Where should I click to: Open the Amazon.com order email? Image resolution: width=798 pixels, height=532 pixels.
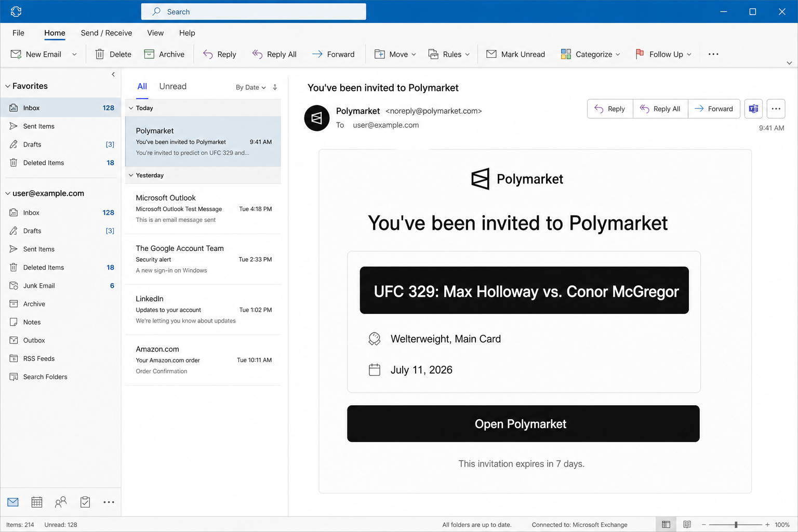pos(203,360)
